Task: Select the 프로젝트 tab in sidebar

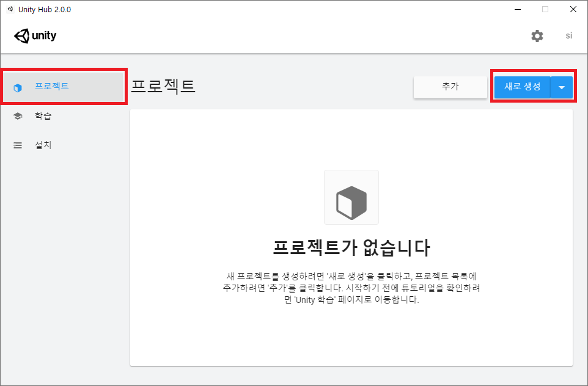Action: [x=64, y=87]
